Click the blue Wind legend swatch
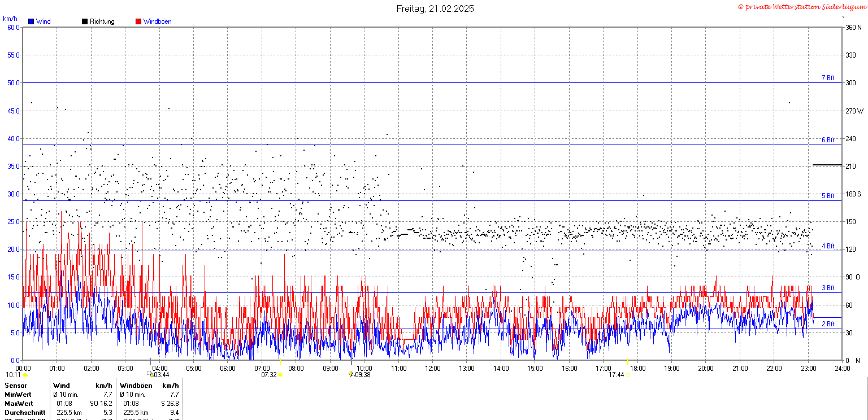The image size is (868, 420). pyautogui.click(x=31, y=21)
